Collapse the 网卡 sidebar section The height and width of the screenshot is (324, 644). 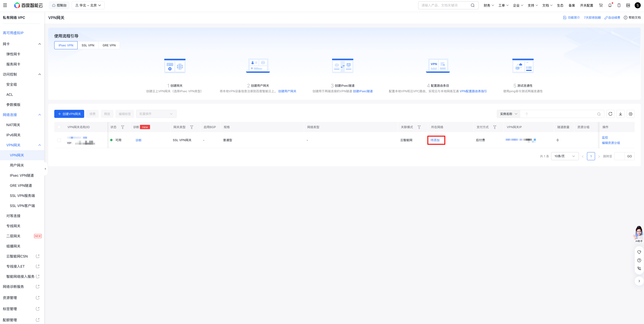coord(39,44)
